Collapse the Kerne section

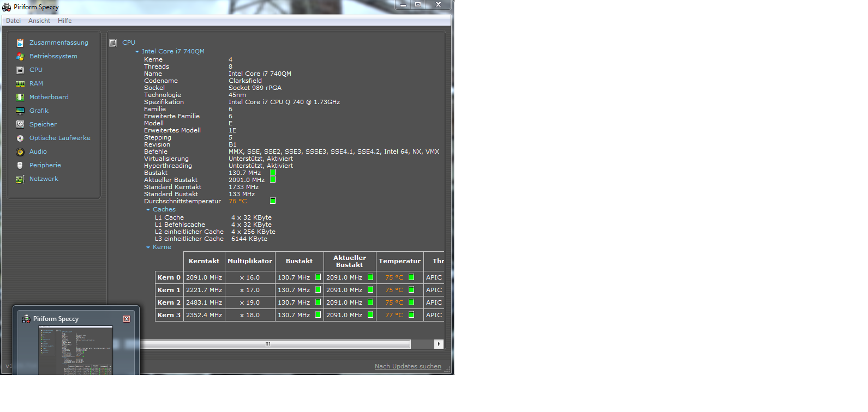coord(148,247)
